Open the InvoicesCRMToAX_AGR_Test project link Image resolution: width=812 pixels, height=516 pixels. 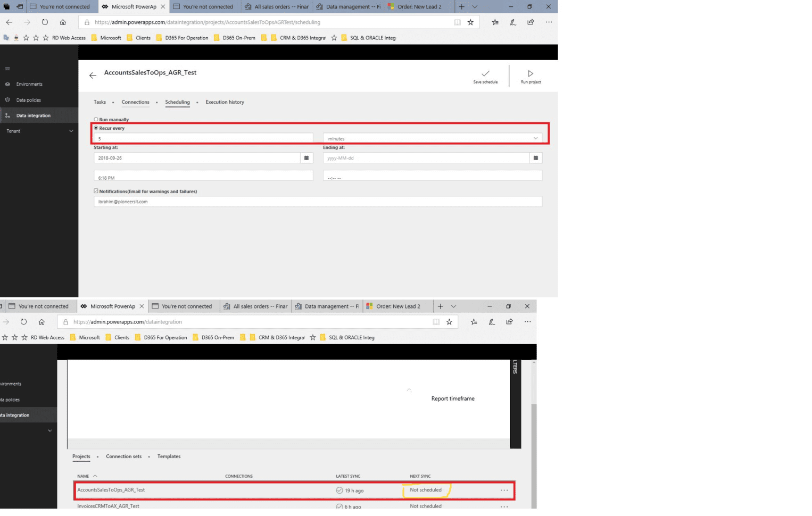click(x=108, y=506)
